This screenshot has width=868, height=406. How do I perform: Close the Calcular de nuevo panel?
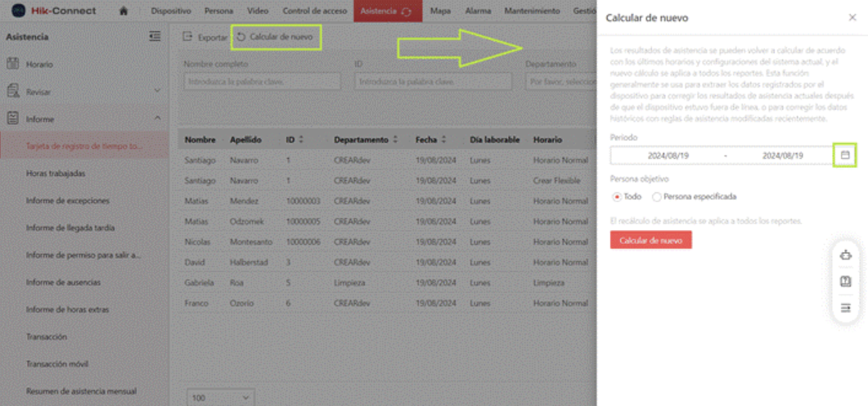852,18
